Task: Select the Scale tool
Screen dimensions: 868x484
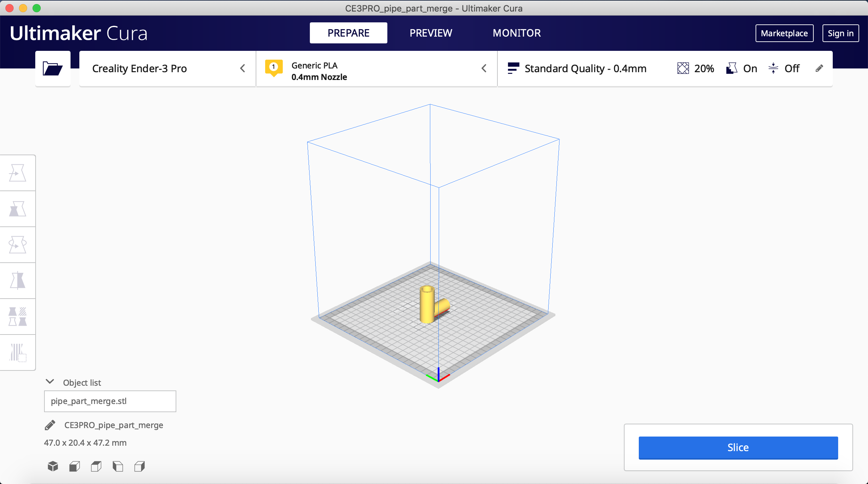Action: (x=18, y=209)
